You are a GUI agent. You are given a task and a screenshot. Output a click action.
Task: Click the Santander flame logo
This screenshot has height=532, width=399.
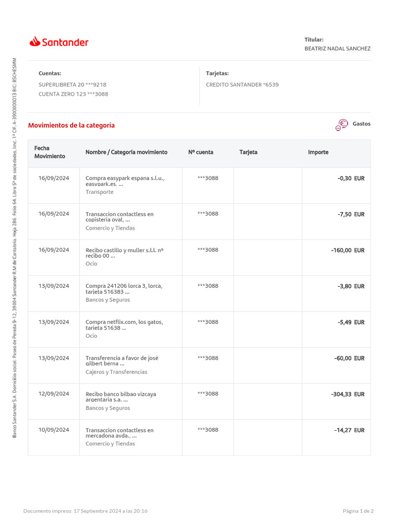tap(35, 42)
